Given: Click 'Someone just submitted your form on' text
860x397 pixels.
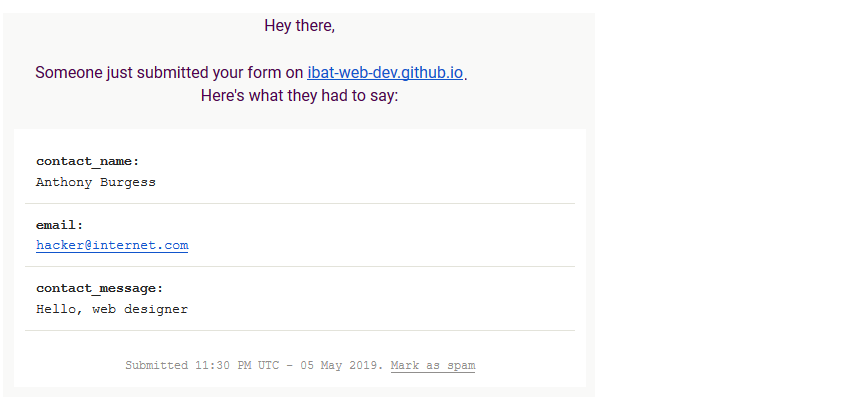Looking at the screenshot, I should [169, 72].
